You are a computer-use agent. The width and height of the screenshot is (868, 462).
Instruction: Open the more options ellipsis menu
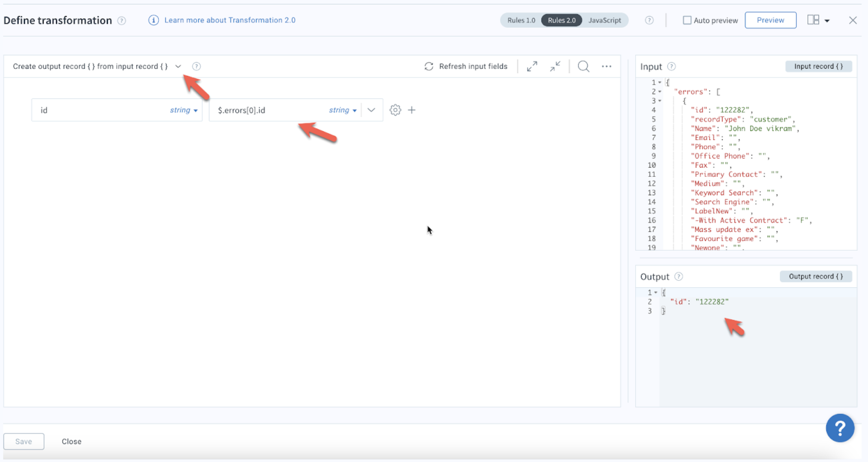[x=607, y=66]
